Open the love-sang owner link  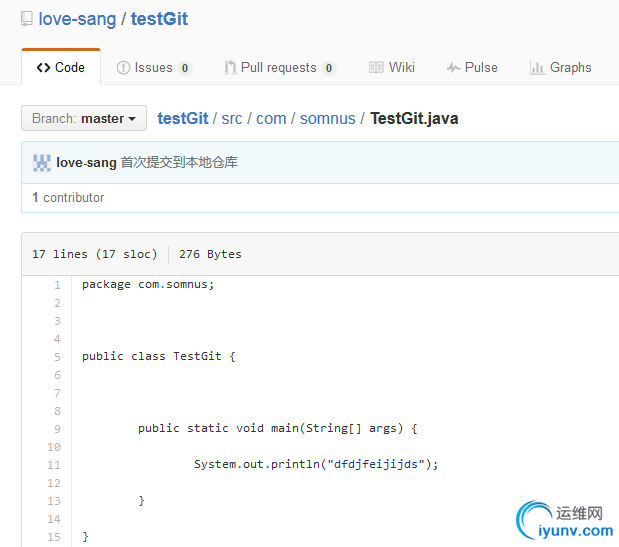click(77, 19)
